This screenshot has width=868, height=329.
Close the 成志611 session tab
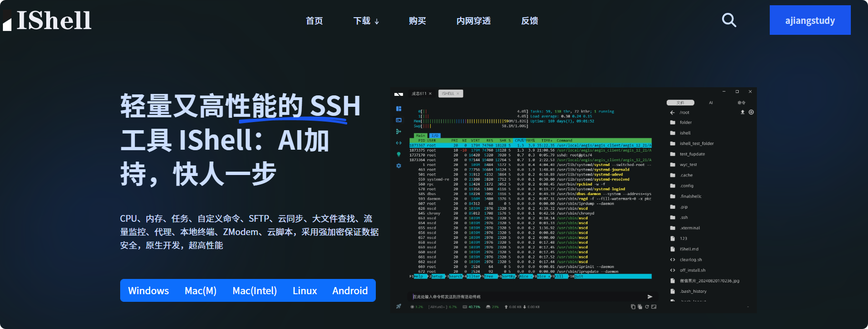(430, 93)
